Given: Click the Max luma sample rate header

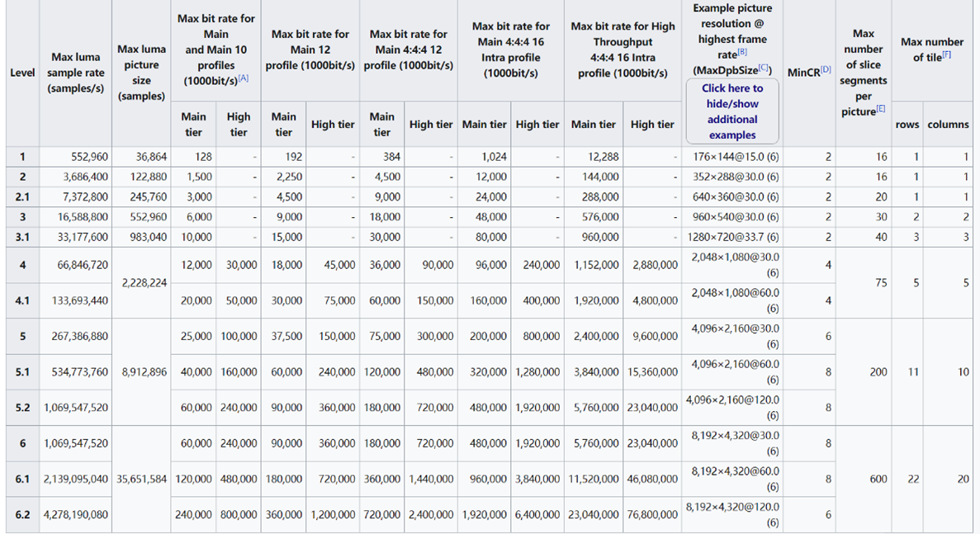Looking at the screenshot, I should tap(78, 73).
